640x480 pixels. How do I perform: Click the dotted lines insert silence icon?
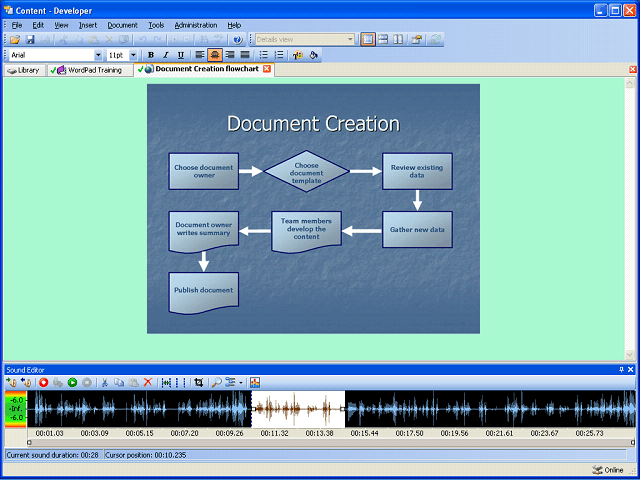[x=180, y=382]
